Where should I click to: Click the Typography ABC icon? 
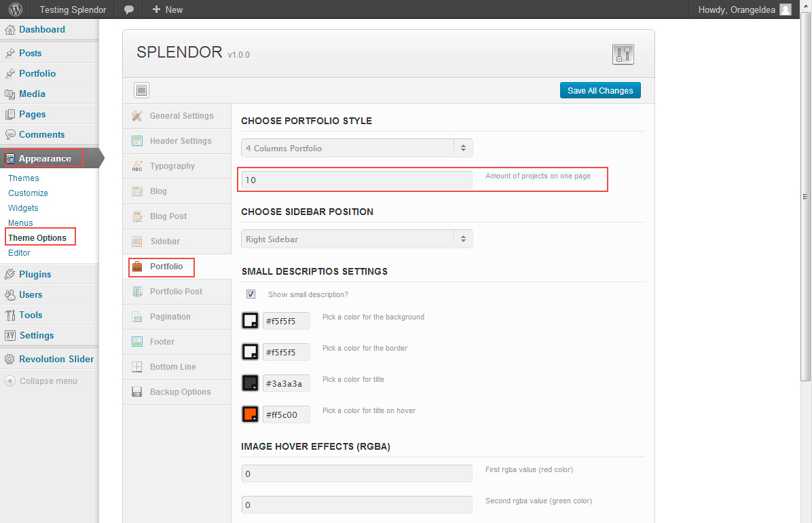136,166
